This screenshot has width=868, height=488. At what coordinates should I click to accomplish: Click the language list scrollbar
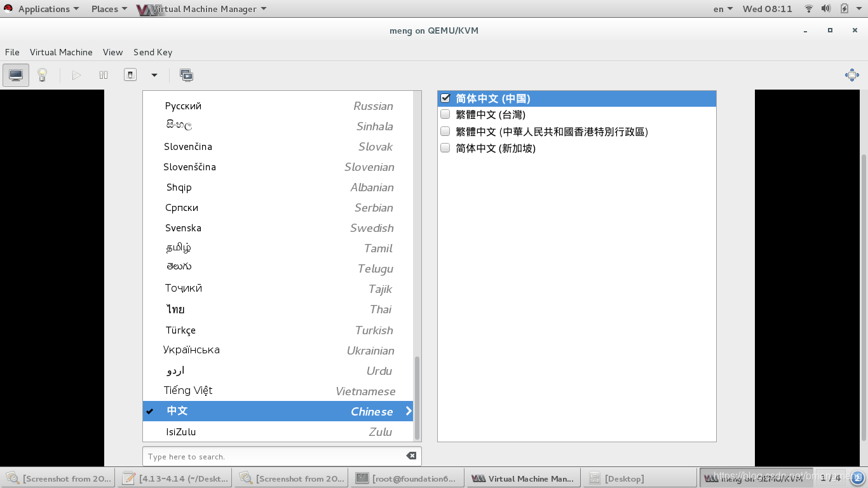tap(417, 397)
